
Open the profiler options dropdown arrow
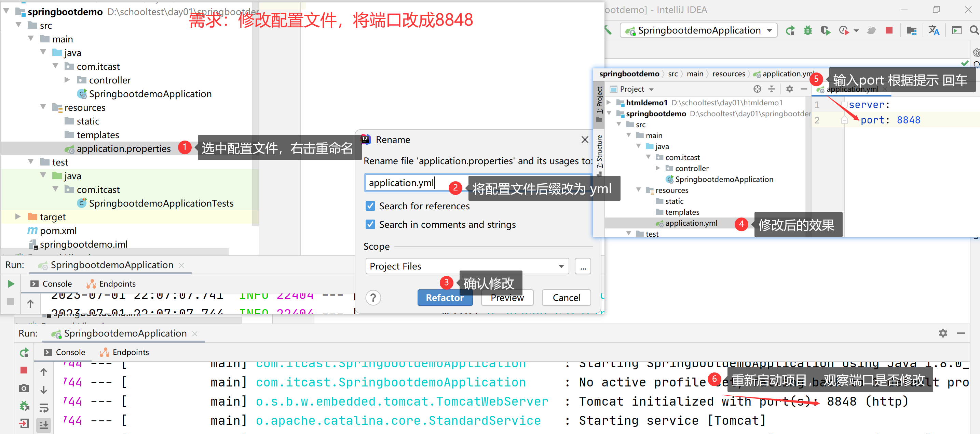856,31
